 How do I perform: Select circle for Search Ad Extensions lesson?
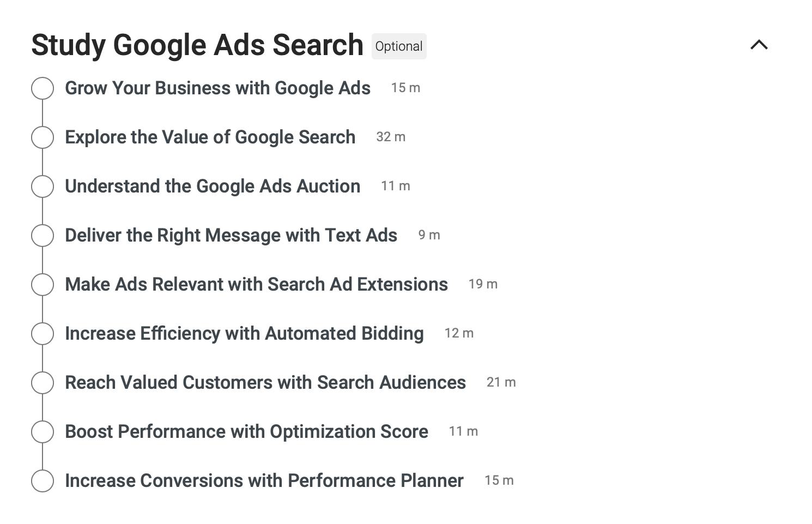(x=43, y=285)
